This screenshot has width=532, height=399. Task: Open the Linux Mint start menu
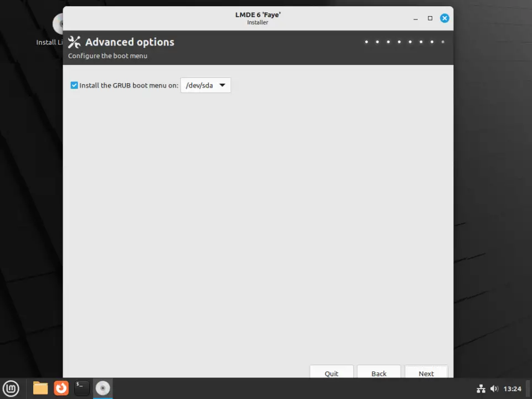point(11,388)
